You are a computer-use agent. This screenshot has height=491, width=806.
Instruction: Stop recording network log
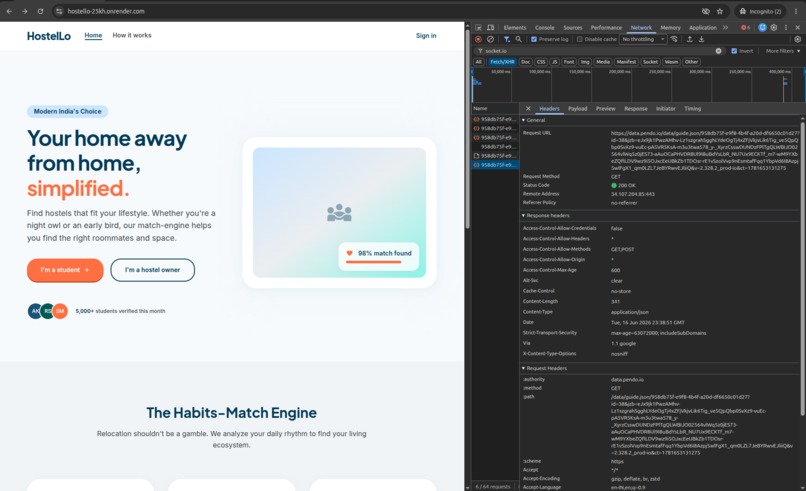[478, 39]
